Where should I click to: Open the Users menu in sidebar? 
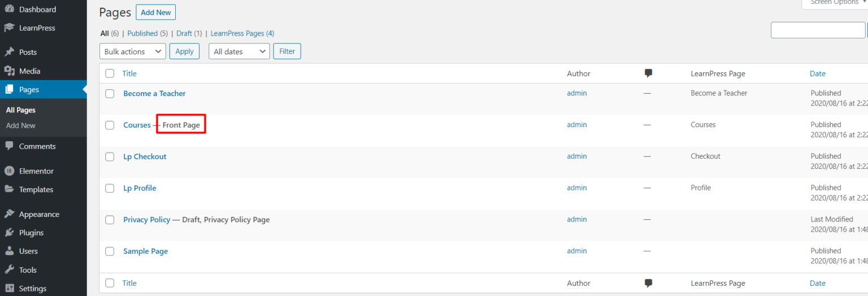pyautogui.click(x=28, y=251)
